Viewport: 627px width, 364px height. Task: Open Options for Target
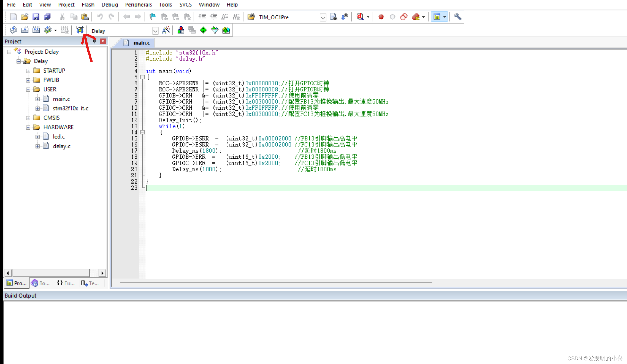[x=166, y=30]
